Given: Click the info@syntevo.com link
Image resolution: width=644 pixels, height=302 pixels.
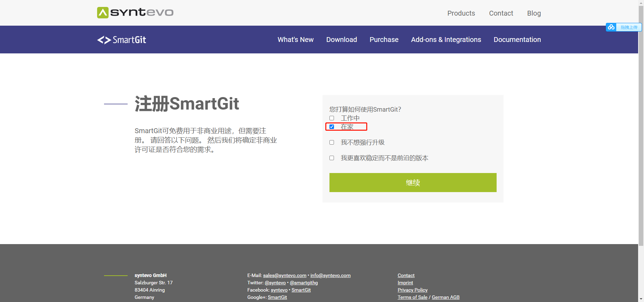Looking at the screenshot, I should tap(330, 275).
